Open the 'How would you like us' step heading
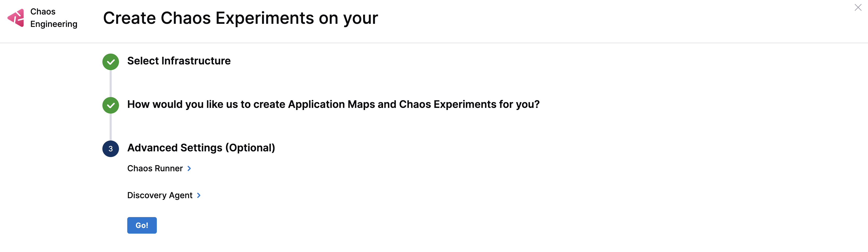The width and height of the screenshot is (868, 252). point(333,104)
